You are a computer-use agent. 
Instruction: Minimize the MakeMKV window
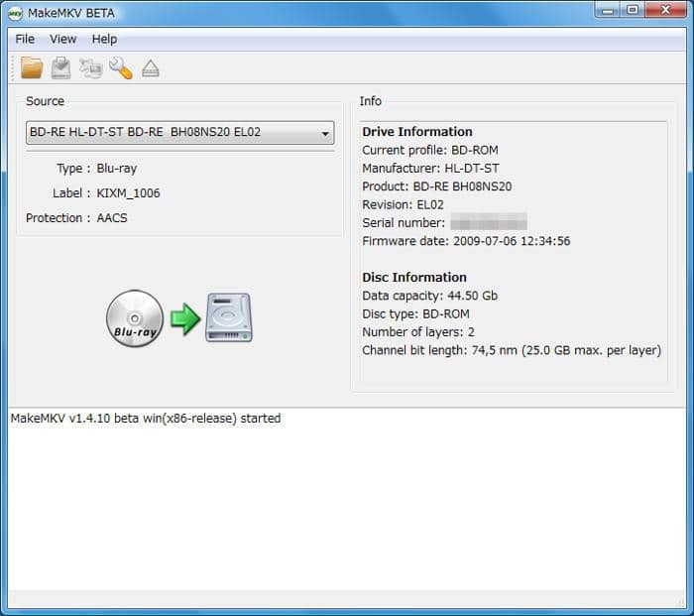coord(608,10)
